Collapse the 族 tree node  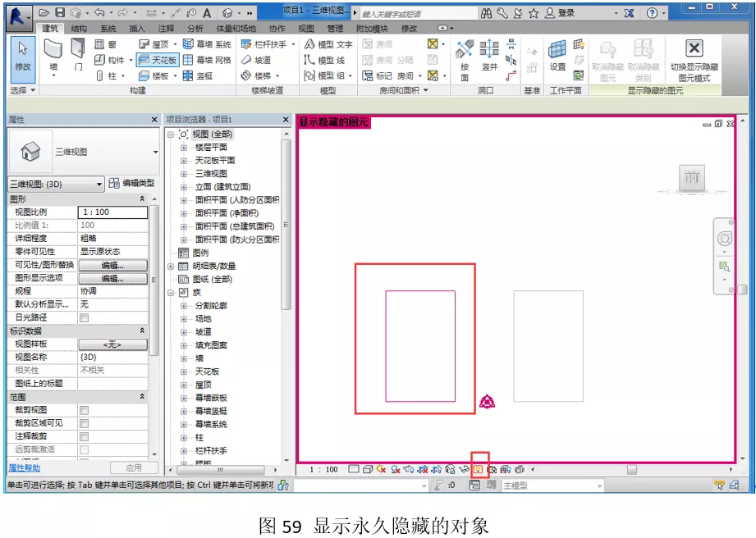(170, 293)
